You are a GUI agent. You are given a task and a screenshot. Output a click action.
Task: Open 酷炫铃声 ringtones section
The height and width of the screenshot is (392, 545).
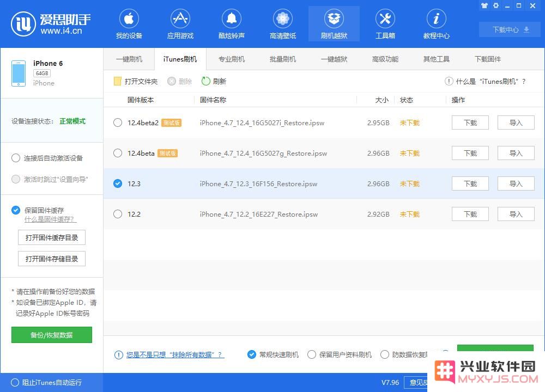pos(232,23)
